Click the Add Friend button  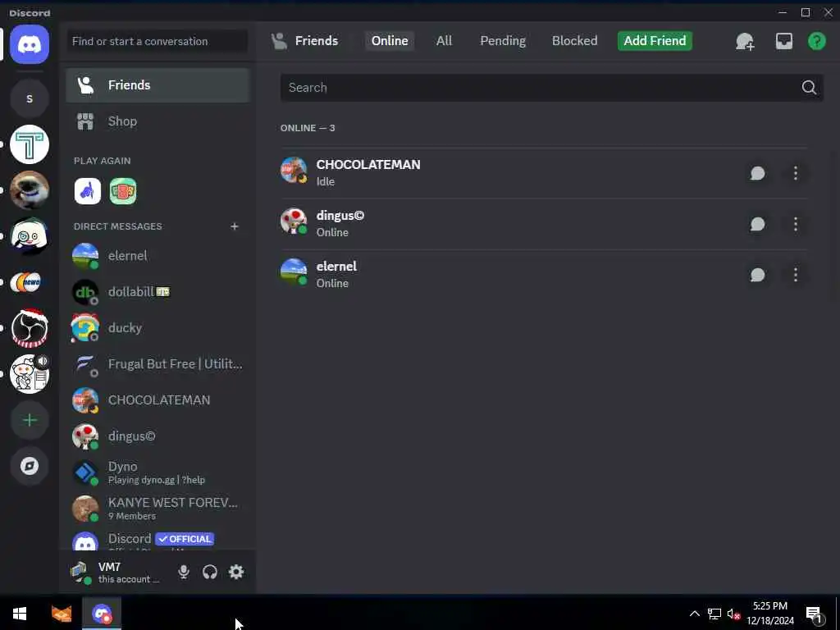pos(655,41)
